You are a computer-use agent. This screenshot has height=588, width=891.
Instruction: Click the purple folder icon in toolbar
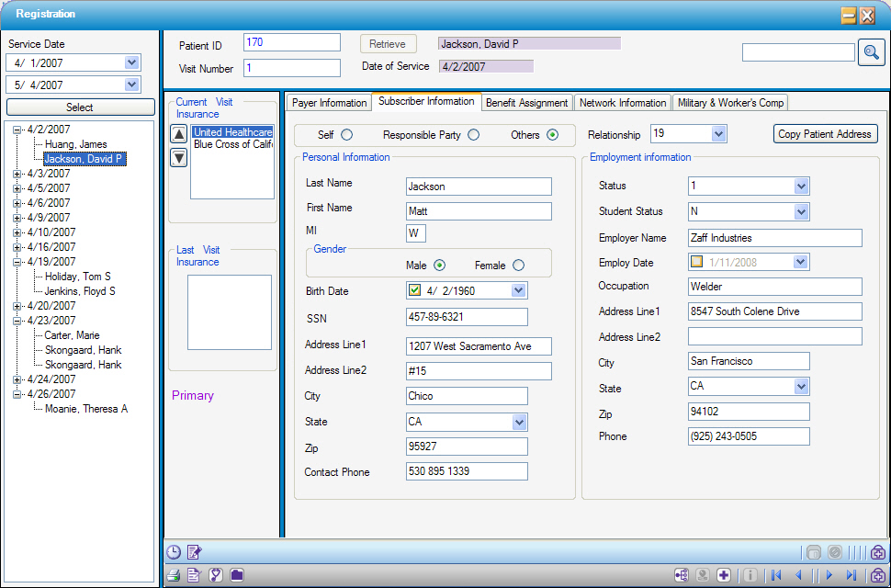click(236, 574)
